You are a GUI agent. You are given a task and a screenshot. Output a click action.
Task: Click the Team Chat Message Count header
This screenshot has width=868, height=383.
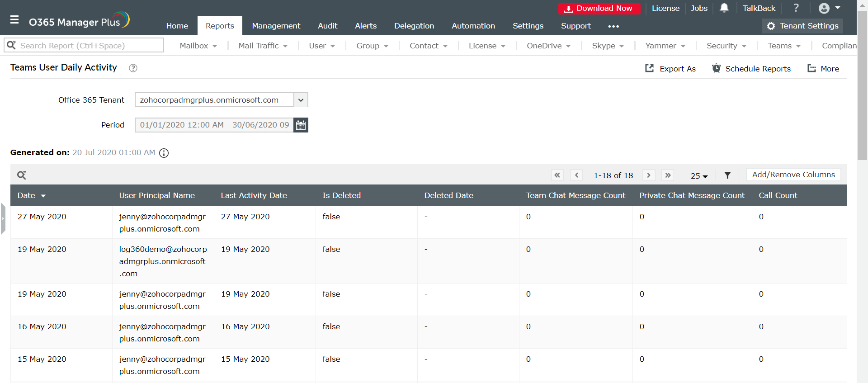tap(576, 195)
